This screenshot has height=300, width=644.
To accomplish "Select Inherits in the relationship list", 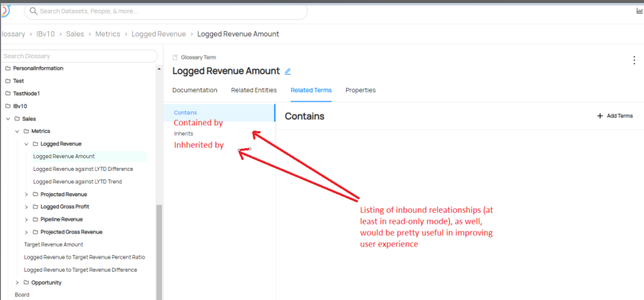I will pyautogui.click(x=183, y=134).
